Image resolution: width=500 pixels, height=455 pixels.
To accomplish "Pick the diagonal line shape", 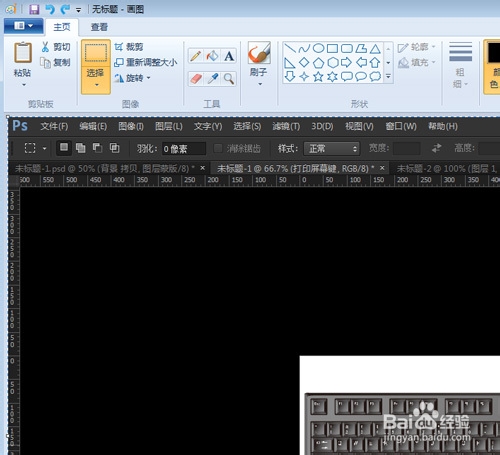I will pos(290,49).
